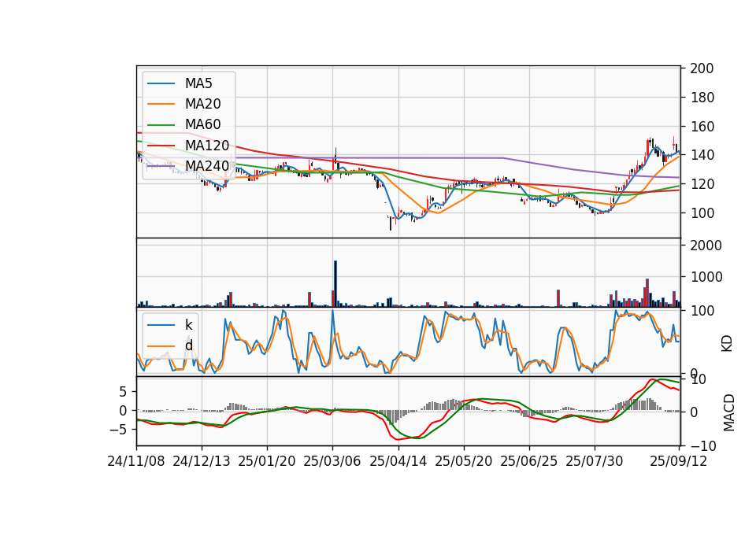Click the orange MA20 legend line sample
This screenshot has width=756, height=543.
pos(161,104)
